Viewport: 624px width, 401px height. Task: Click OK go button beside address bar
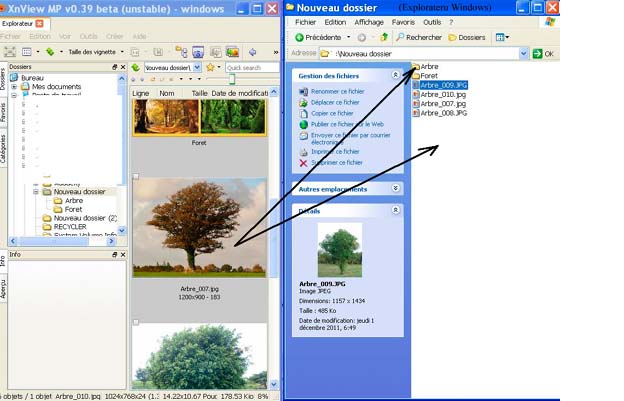(543, 53)
